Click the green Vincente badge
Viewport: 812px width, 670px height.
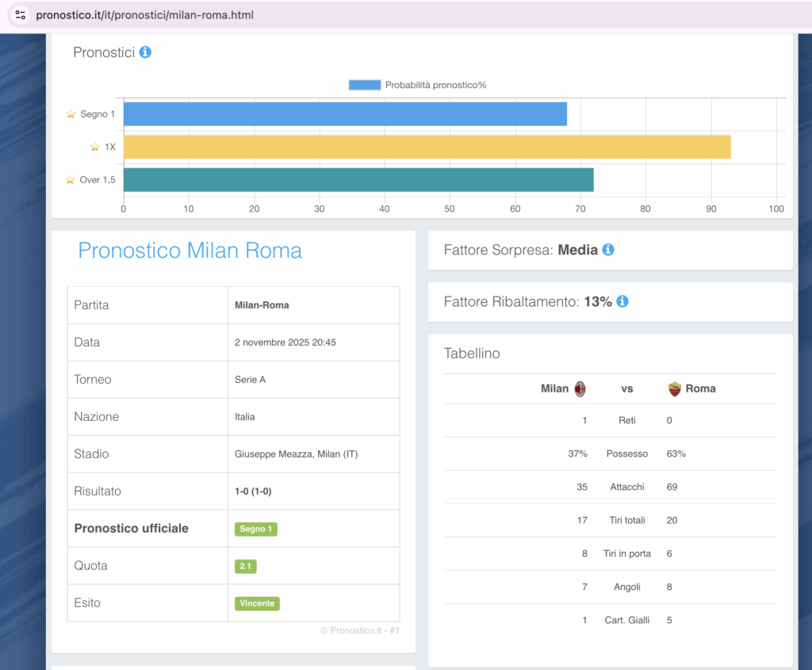(x=257, y=603)
